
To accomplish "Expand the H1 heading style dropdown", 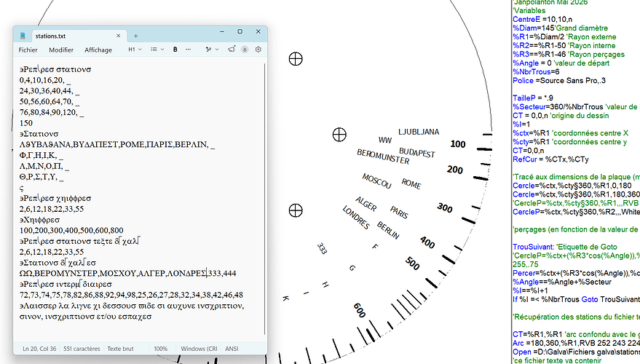I will pos(135,50).
